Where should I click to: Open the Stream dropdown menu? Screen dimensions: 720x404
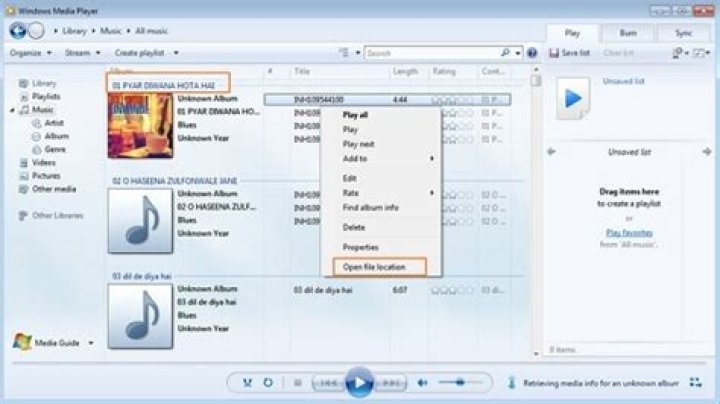tap(83, 53)
